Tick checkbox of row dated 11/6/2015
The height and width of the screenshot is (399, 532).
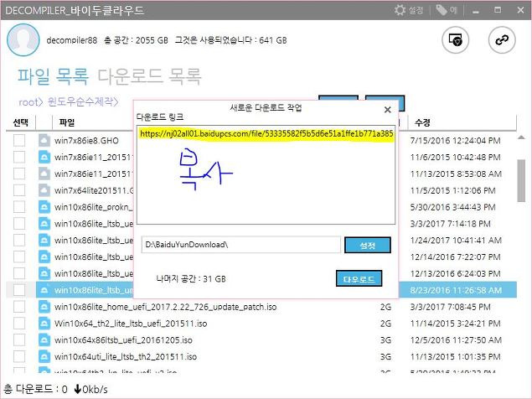19,157
